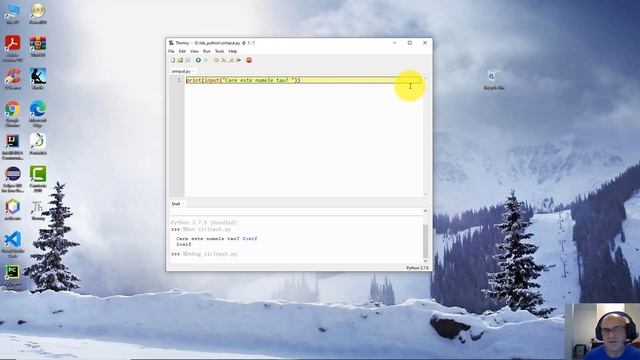Select the CCleaner desktop icon
The height and width of the screenshot is (360, 640).
click(12, 79)
